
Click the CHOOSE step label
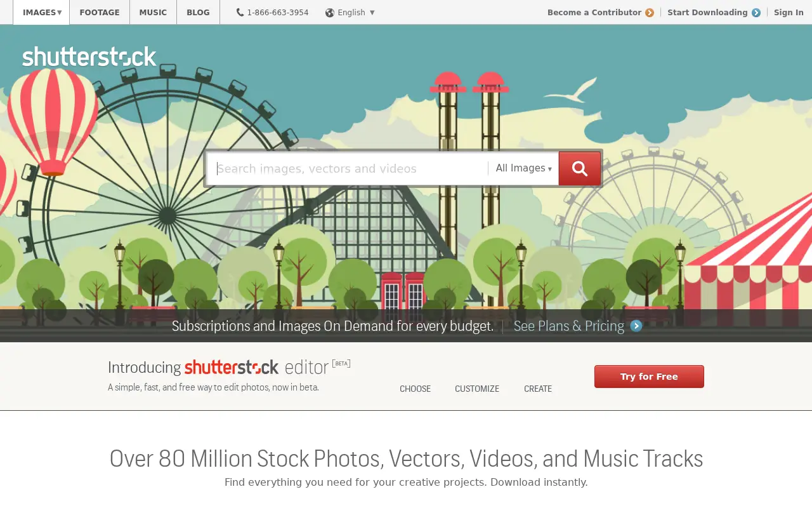415,389
